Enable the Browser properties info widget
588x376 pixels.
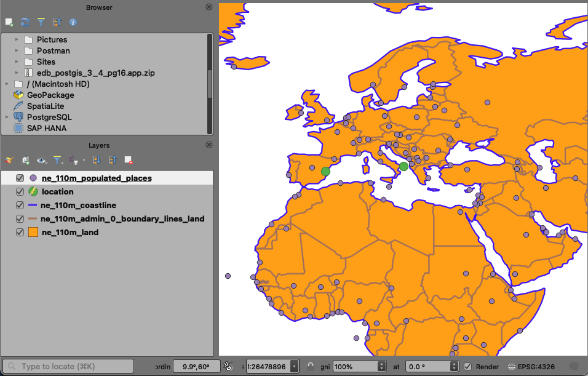click(x=73, y=22)
